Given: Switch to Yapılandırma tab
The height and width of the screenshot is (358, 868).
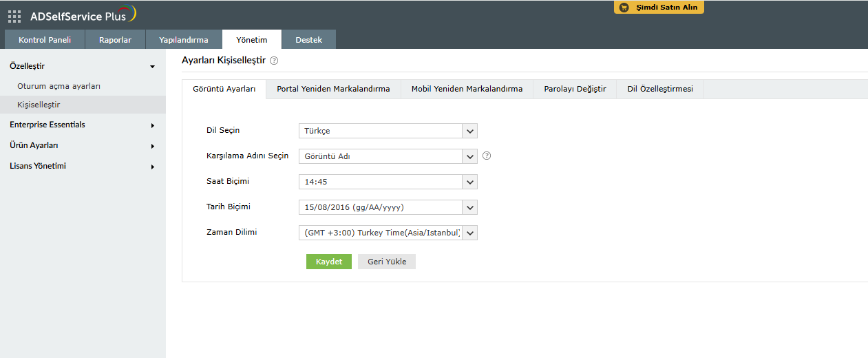Looking at the screenshot, I should coord(184,40).
